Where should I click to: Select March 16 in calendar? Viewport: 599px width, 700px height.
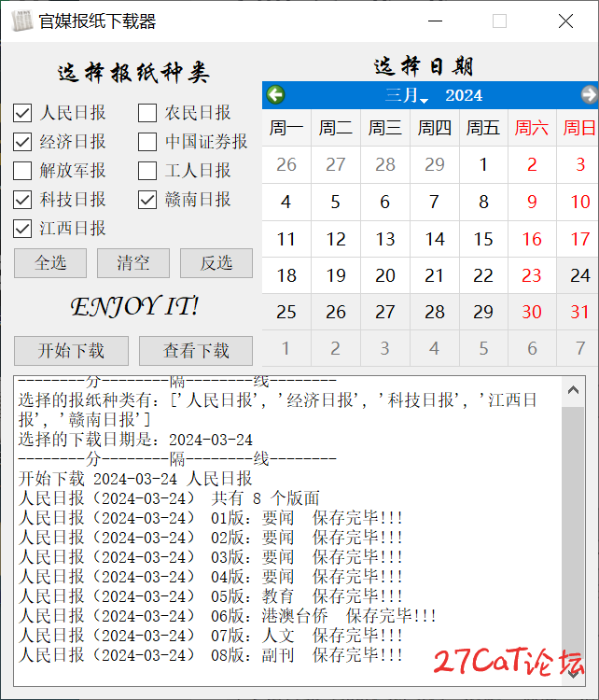(x=532, y=239)
